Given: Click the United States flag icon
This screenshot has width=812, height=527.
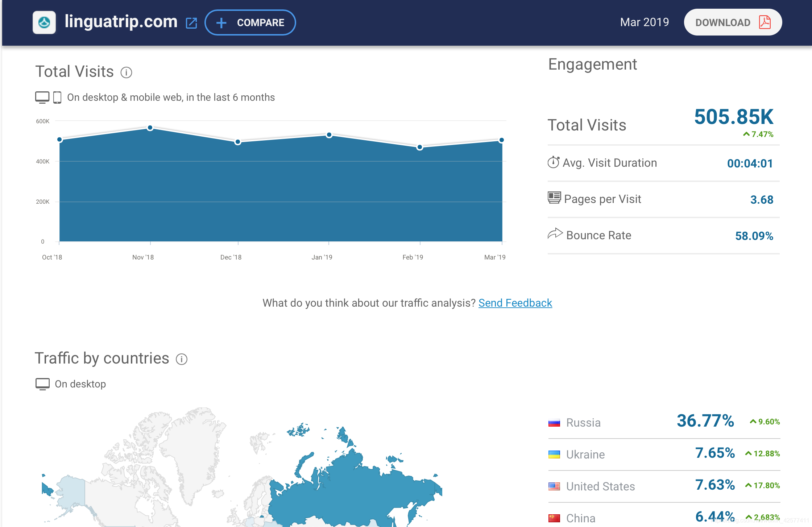Looking at the screenshot, I should (x=554, y=486).
